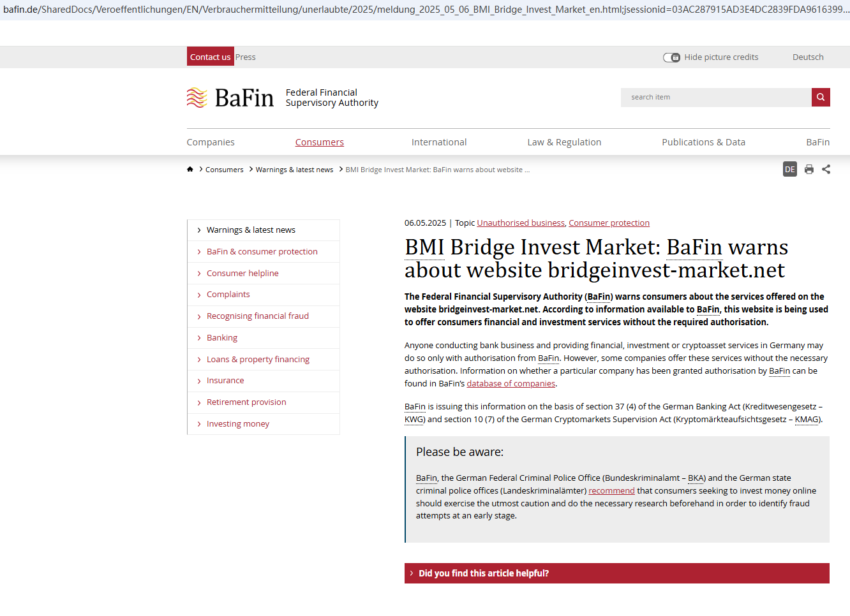Screen dimensions: 850x616
Task: Switch to German via DE icon
Action: pos(790,170)
